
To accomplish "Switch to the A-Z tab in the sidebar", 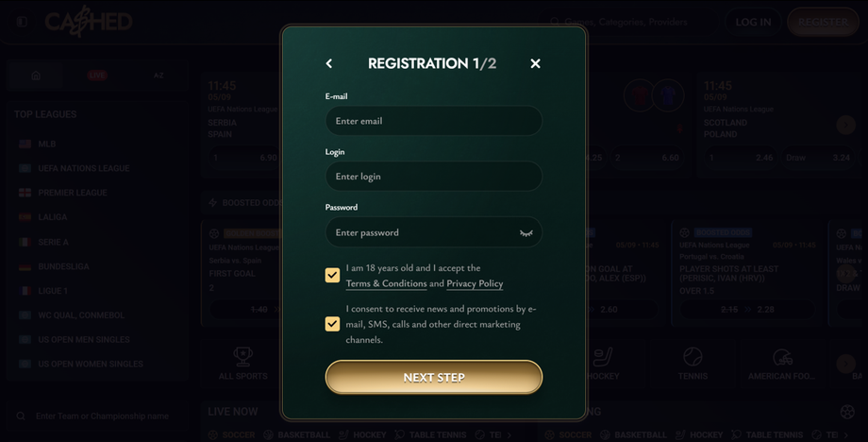I will pyautogui.click(x=159, y=76).
